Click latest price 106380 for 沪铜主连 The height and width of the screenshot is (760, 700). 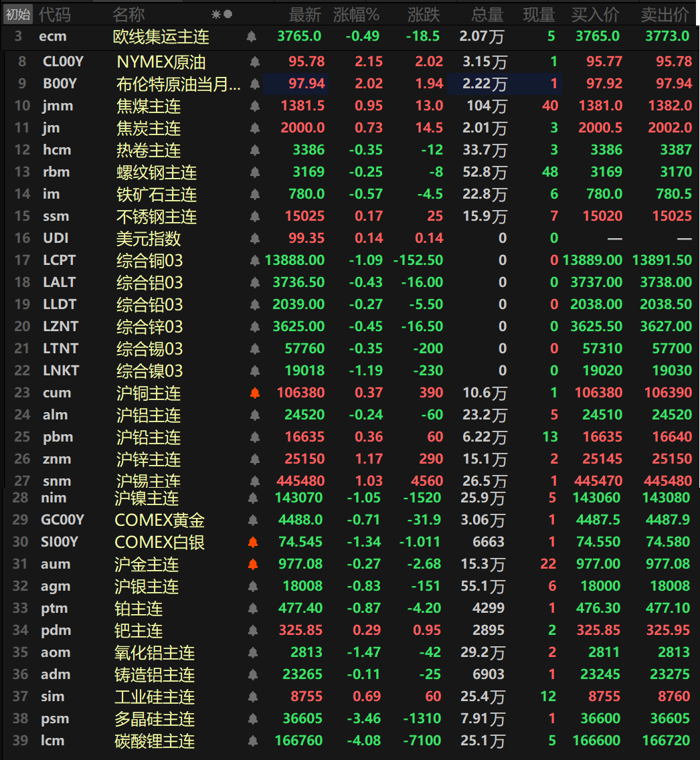(300, 393)
